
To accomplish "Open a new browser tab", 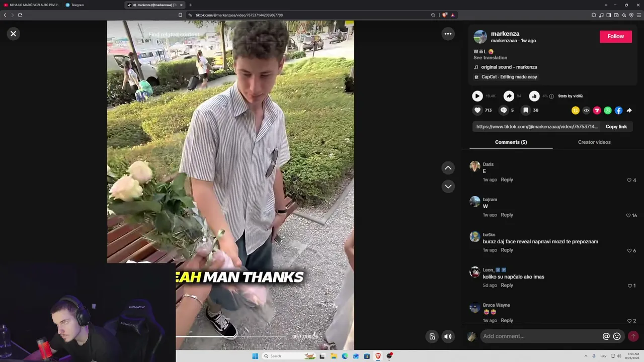I will [x=190, y=5].
